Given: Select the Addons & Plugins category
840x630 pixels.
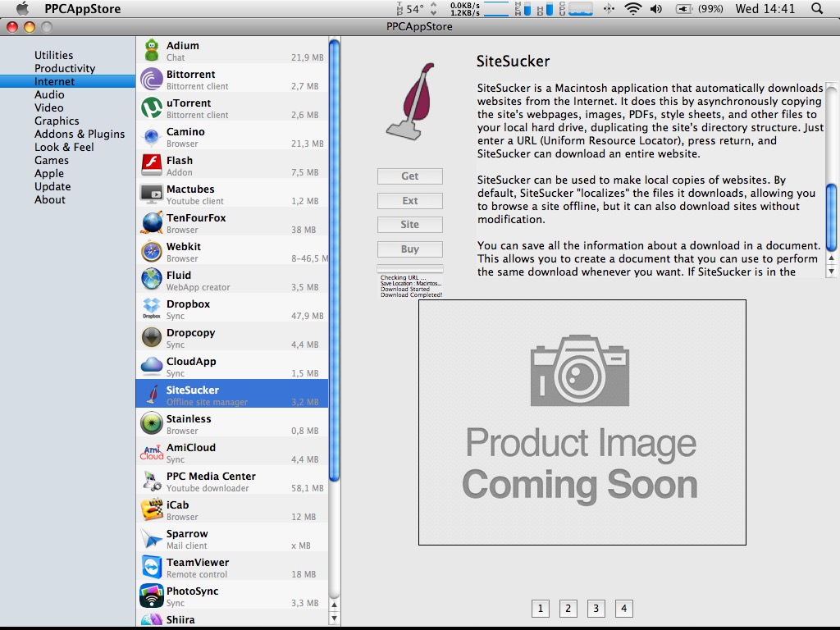Looking at the screenshot, I should coord(80,134).
